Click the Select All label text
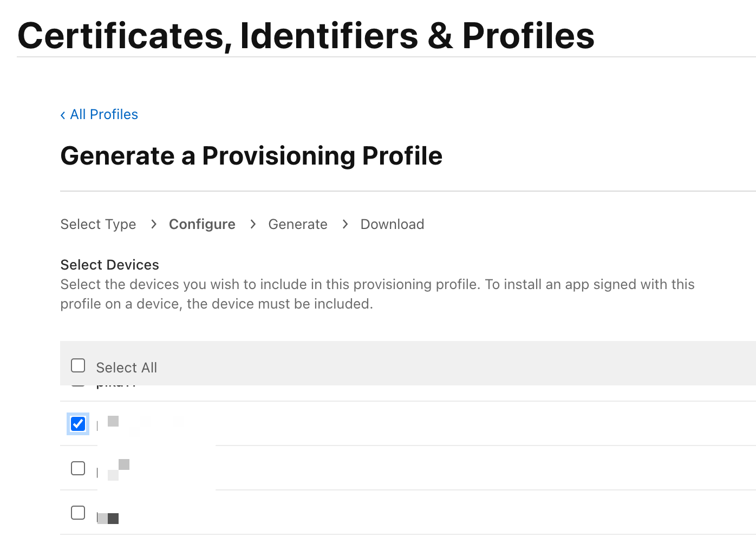 126,368
